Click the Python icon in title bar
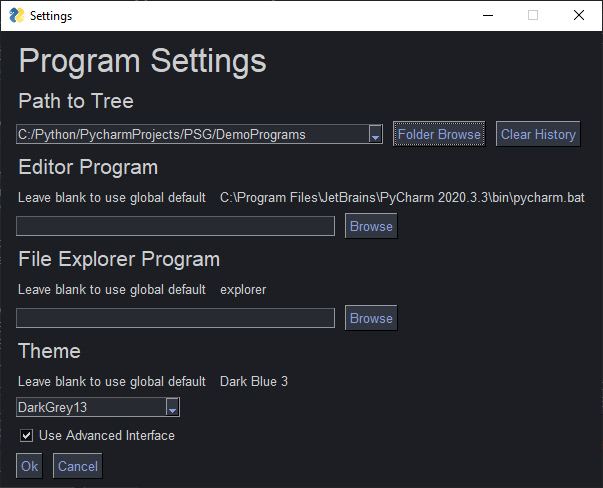The image size is (603, 488). [x=16, y=15]
